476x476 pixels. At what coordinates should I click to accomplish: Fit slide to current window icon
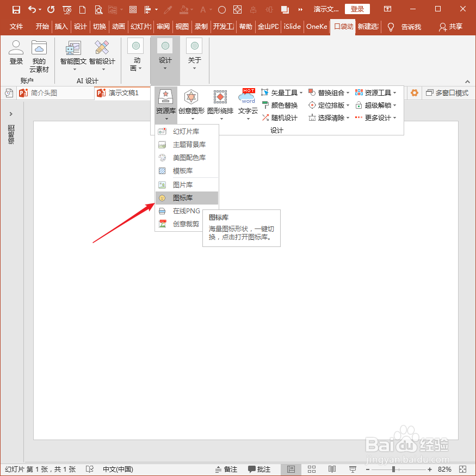(x=463, y=469)
